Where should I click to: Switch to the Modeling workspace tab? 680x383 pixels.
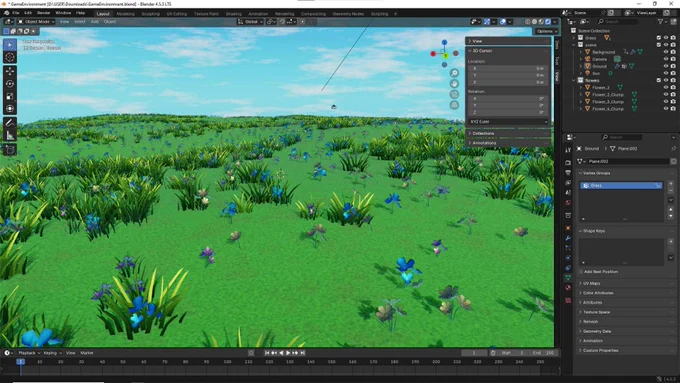[x=125, y=14]
